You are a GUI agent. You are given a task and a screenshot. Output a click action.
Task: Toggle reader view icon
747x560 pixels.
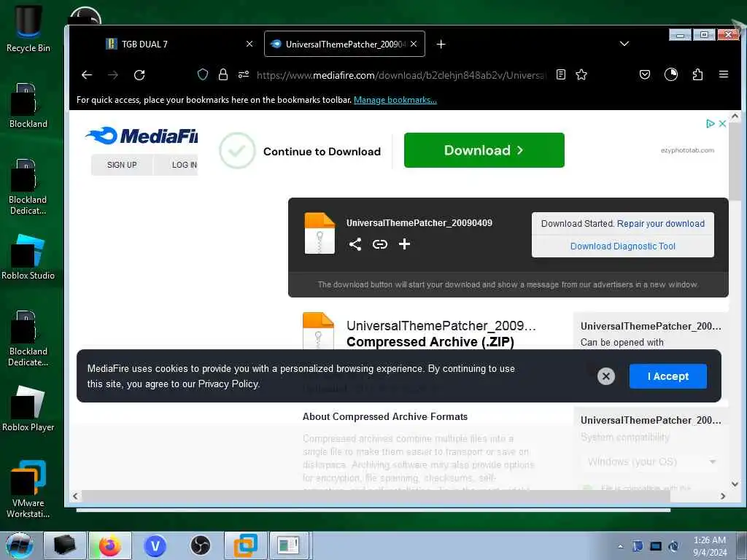(561, 75)
